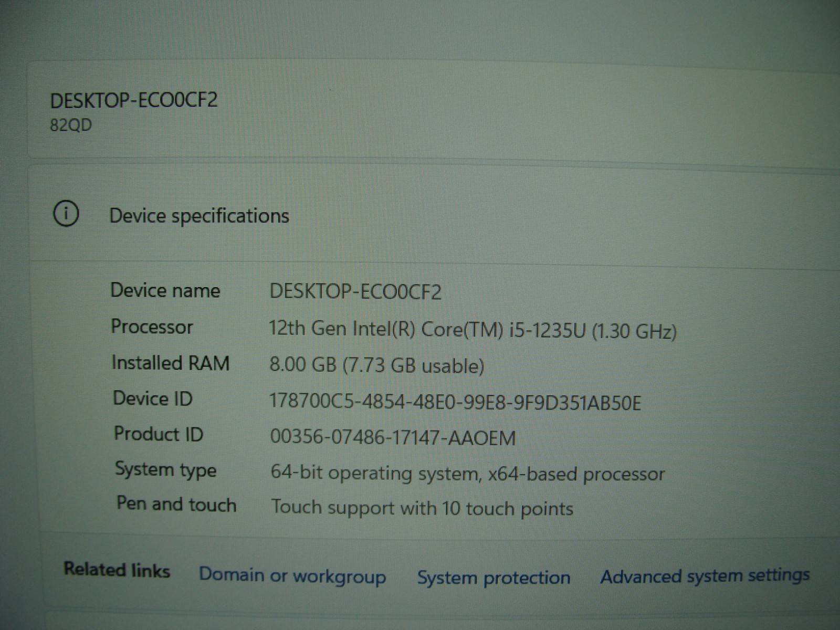
Task: Click the 82QD model text
Action: pos(70,125)
